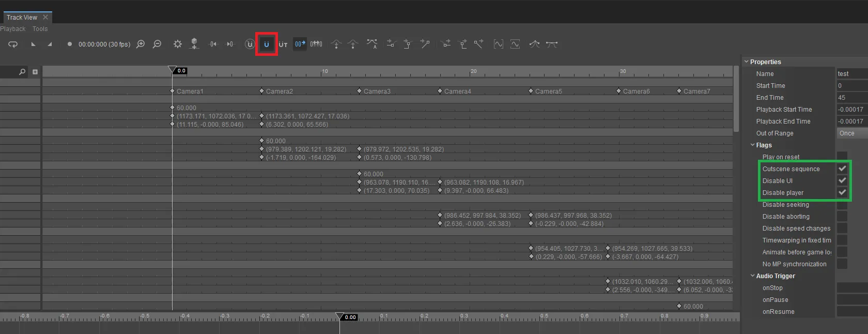868x334 pixels.
Task: Uncheck the Disable player flag
Action: tap(842, 192)
